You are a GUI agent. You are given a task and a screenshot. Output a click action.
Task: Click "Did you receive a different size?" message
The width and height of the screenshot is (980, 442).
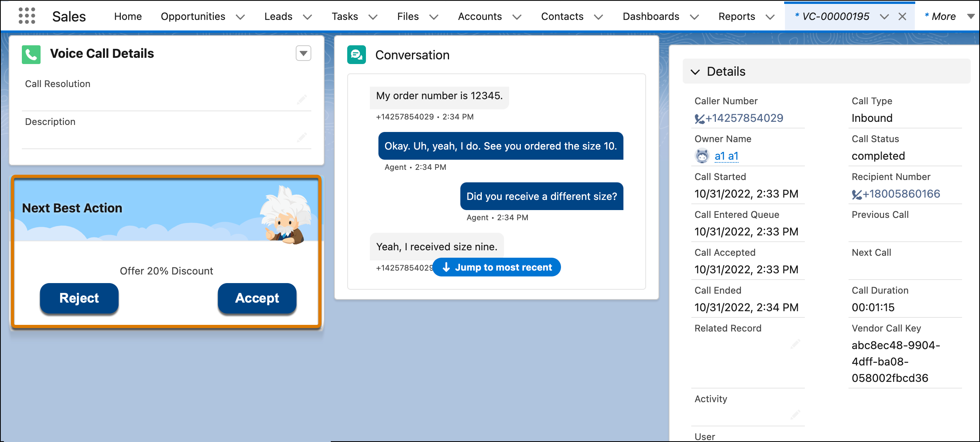tap(541, 196)
